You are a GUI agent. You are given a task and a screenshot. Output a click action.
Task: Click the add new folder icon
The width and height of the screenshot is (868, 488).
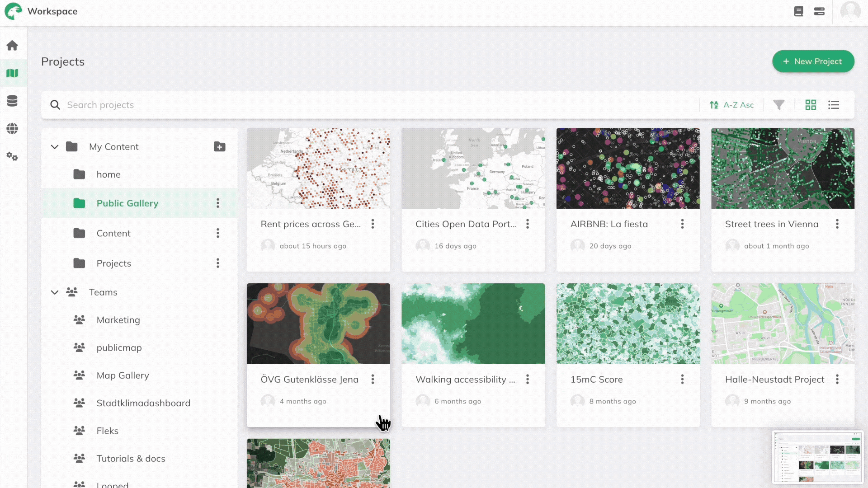(220, 147)
